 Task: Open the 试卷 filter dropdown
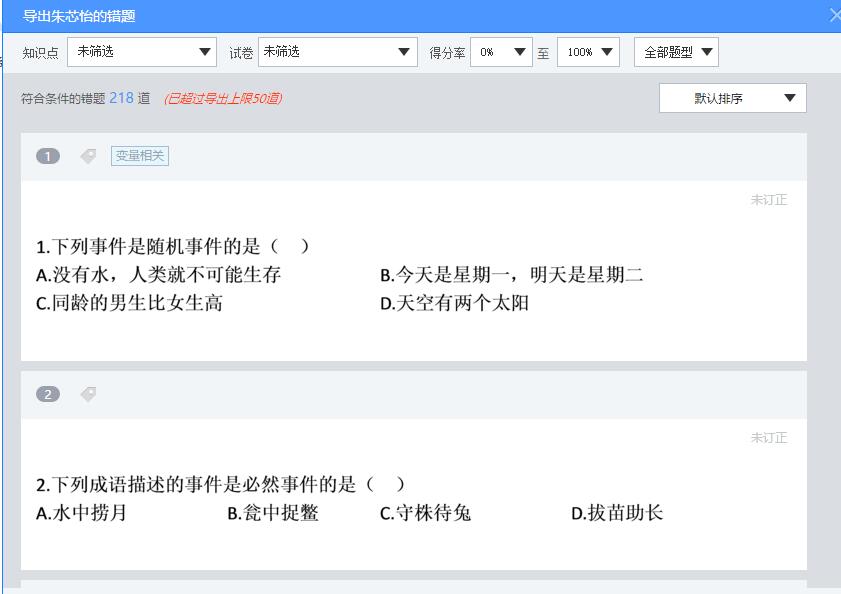pos(337,52)
